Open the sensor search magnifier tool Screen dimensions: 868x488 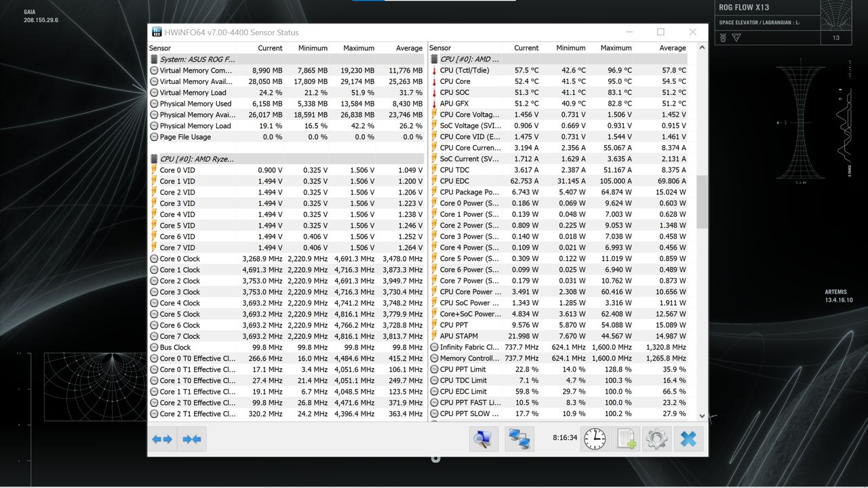click(x=484, y=439)
